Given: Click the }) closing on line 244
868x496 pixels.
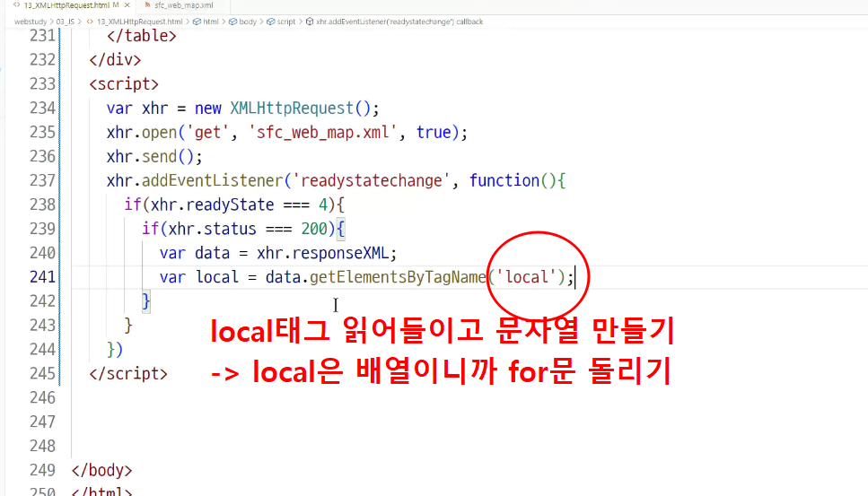Looking at the screenshot, I should click(115, 350).
